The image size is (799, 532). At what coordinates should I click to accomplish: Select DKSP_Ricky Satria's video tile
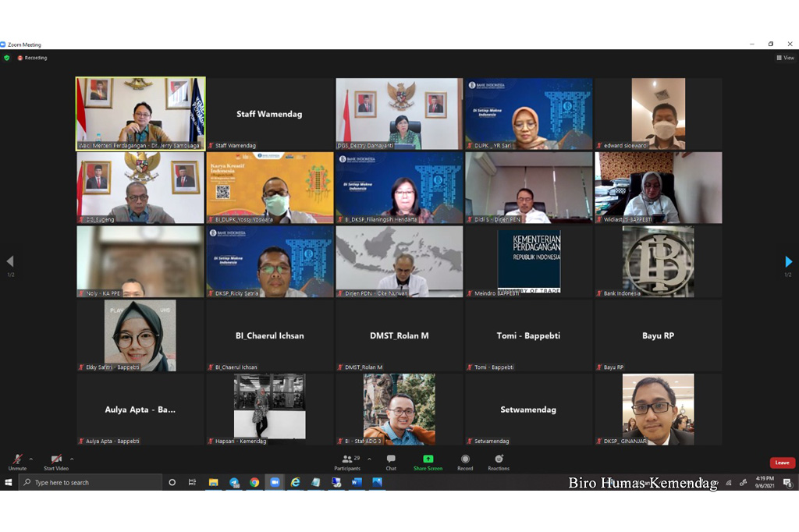tap(270, 261)
